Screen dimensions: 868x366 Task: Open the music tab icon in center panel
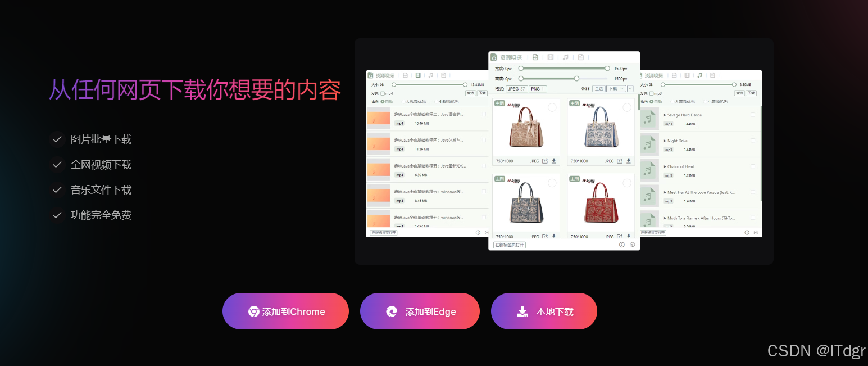[x=566, y=57]
